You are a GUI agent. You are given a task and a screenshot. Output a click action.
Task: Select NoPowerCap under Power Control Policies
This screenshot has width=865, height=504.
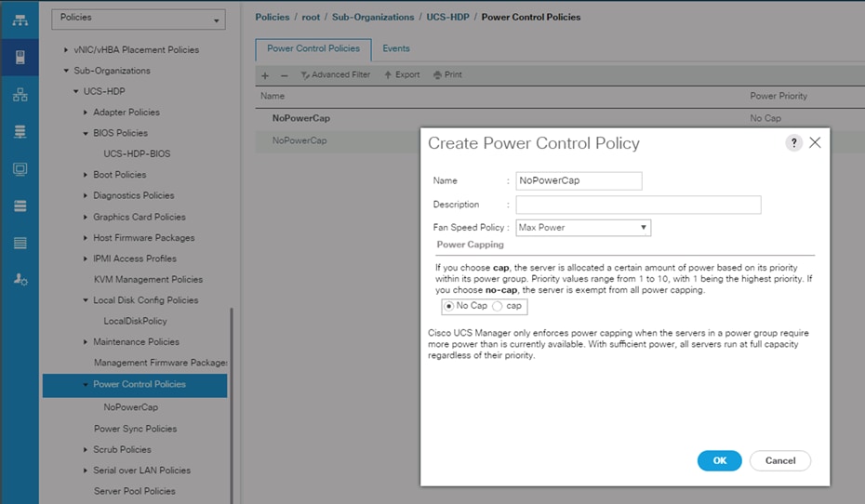[x=131, y=407]
